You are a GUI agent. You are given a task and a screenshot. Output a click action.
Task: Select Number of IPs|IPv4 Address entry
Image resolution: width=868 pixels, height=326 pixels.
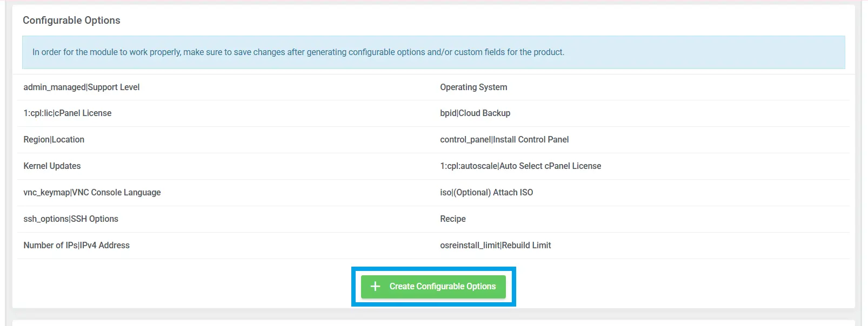(77, 245)
